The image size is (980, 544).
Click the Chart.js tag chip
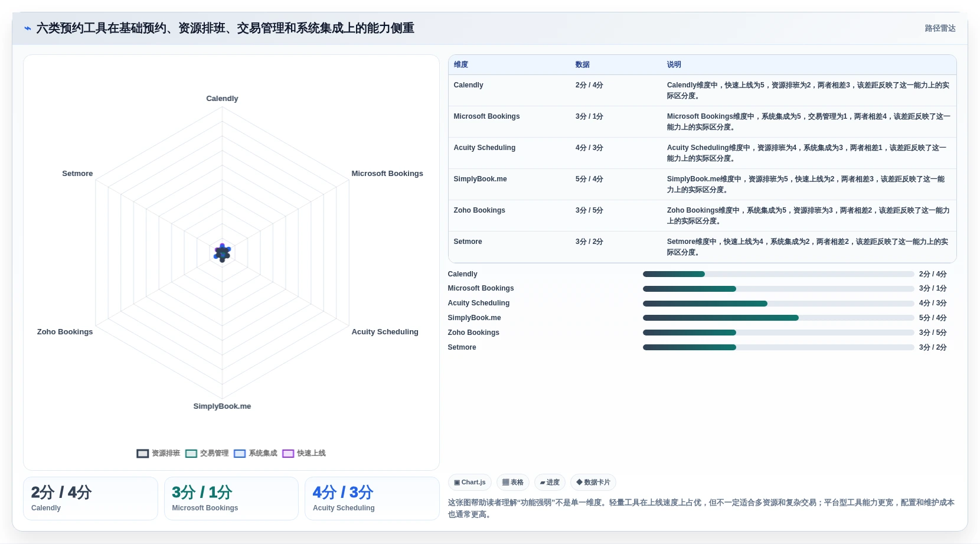pos(470,483)
